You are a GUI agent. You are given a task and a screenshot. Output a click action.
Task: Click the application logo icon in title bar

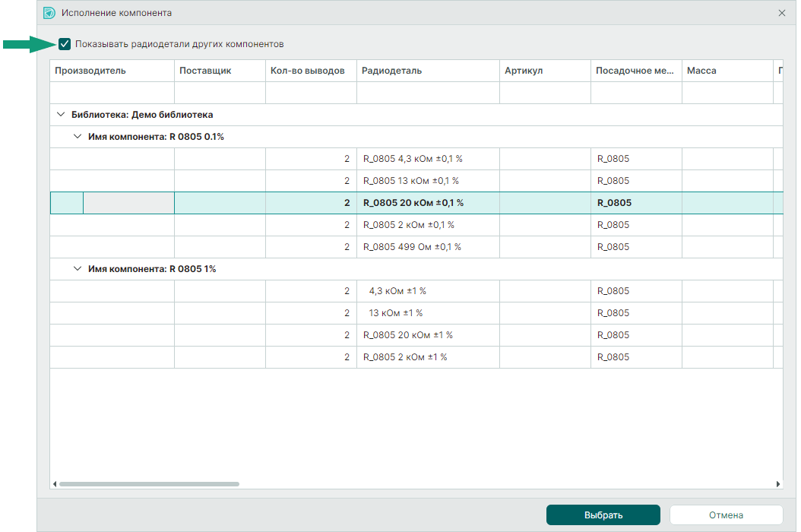click(x=49, y=13)
